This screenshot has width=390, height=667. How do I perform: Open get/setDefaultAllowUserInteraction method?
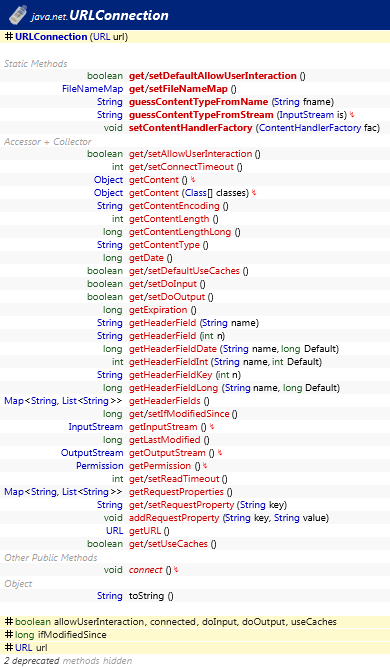(x=213, y=76)
